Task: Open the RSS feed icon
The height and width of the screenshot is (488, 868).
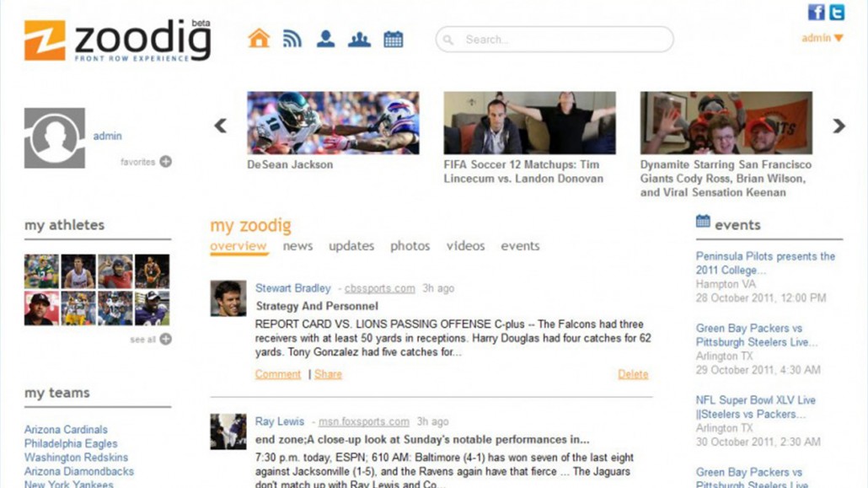Action: click(x=292, y=39)
